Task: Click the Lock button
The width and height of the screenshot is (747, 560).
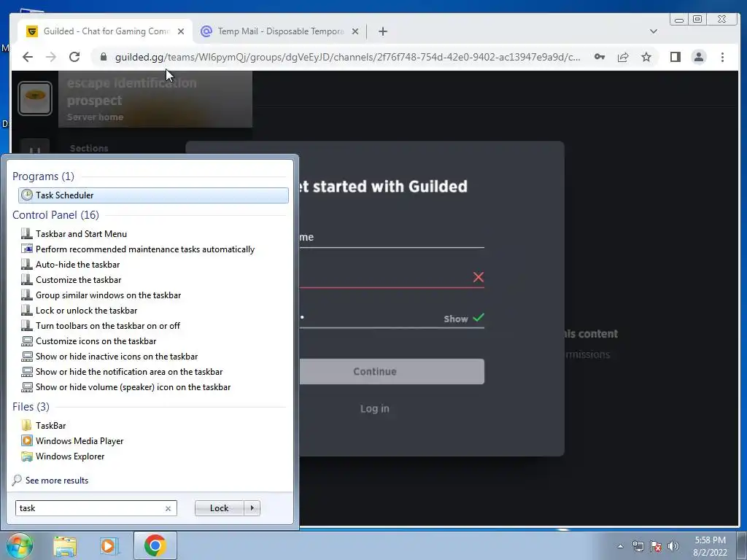Action: (219, 508)
